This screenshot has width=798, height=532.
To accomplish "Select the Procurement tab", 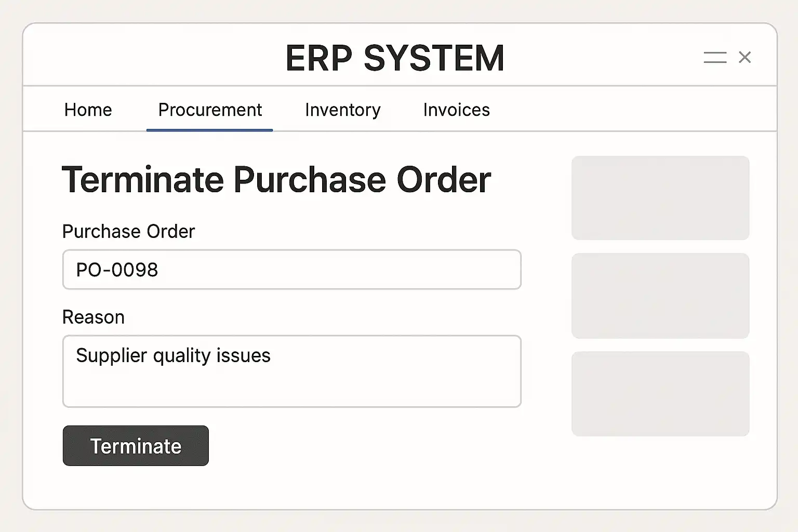I will click(210, 110).
